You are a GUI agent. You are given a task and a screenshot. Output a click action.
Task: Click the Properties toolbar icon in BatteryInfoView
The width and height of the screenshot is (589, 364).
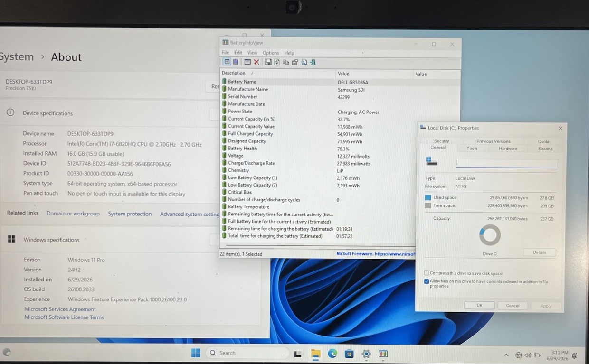(295, 62)
